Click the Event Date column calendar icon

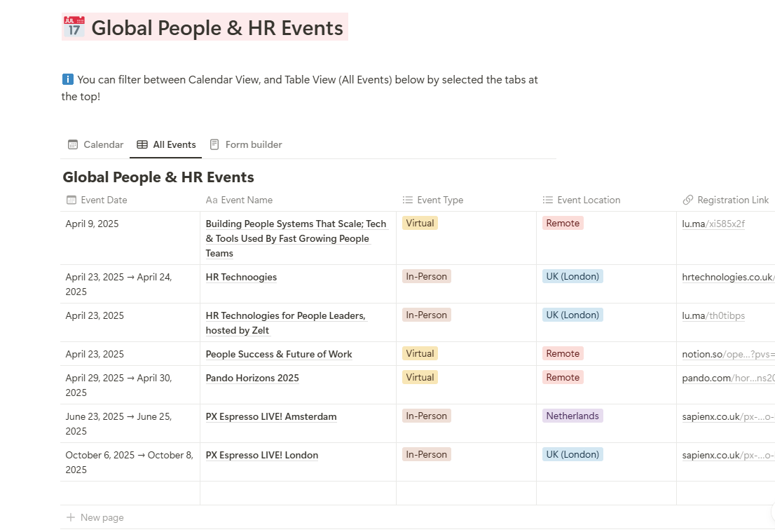71,200
